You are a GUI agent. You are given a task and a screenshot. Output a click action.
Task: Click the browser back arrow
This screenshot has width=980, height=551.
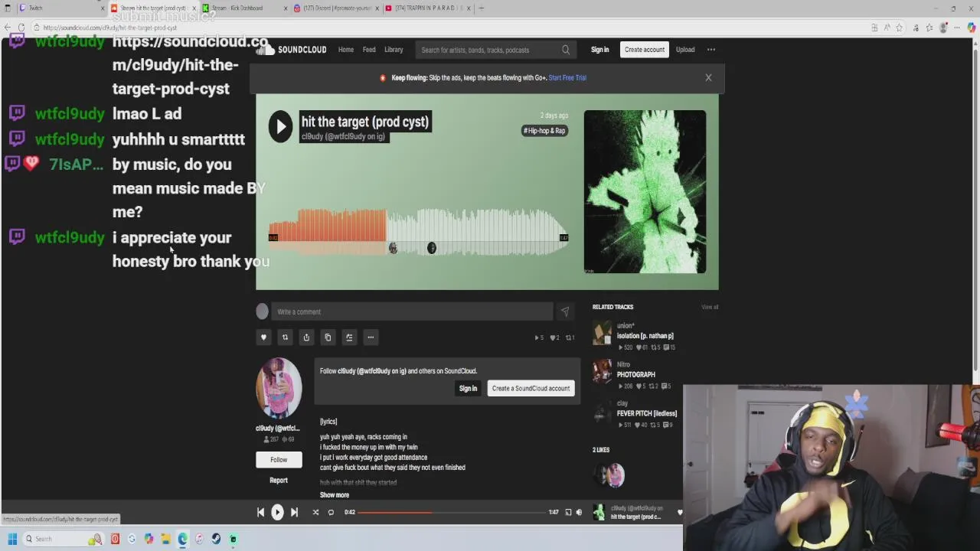pyautogui.click(x=8, y=28)
